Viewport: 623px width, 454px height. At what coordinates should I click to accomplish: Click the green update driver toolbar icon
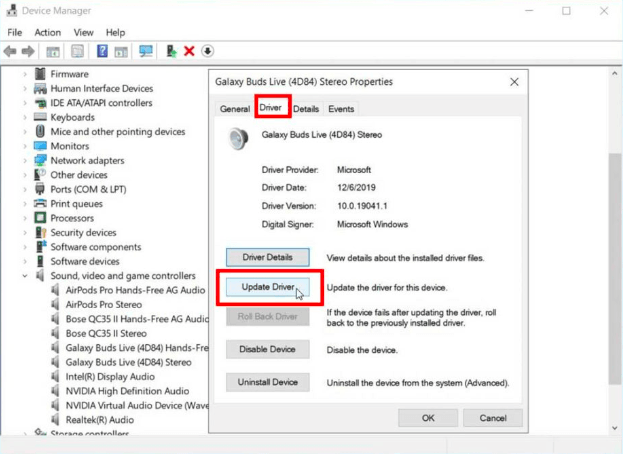(x=171, y=51)
